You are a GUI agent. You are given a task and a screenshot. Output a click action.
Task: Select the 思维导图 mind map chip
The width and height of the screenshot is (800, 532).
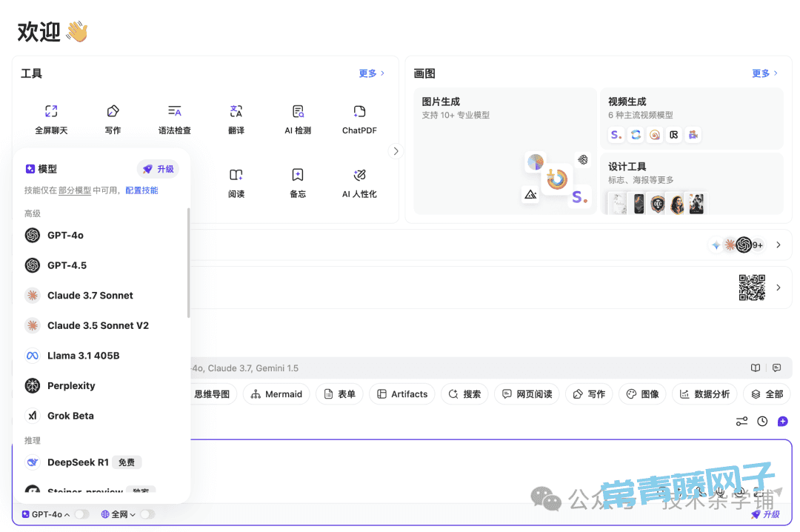(213, 394)
